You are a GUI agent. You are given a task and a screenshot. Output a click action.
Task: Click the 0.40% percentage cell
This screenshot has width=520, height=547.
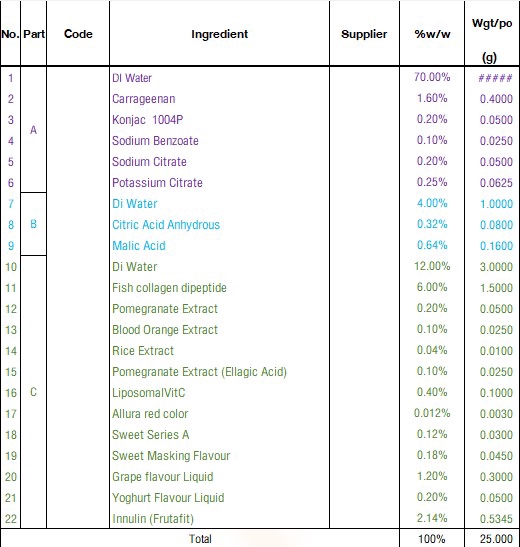point(432,392)
